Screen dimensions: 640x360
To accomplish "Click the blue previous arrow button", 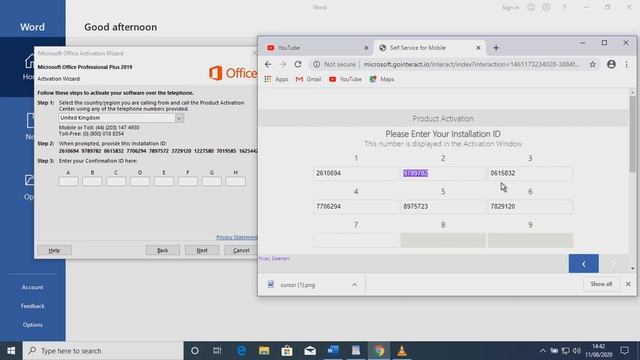I will click(x=584, y=264).
